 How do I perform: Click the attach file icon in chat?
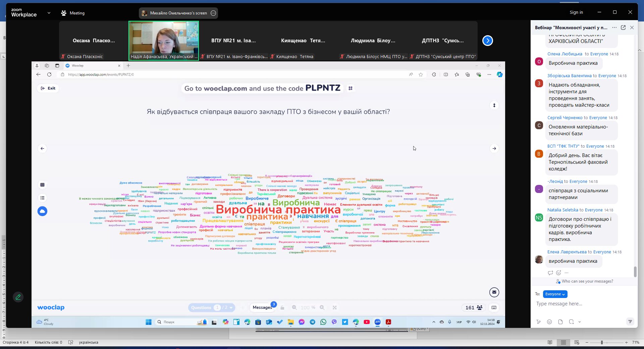click(x=560, y=322)
